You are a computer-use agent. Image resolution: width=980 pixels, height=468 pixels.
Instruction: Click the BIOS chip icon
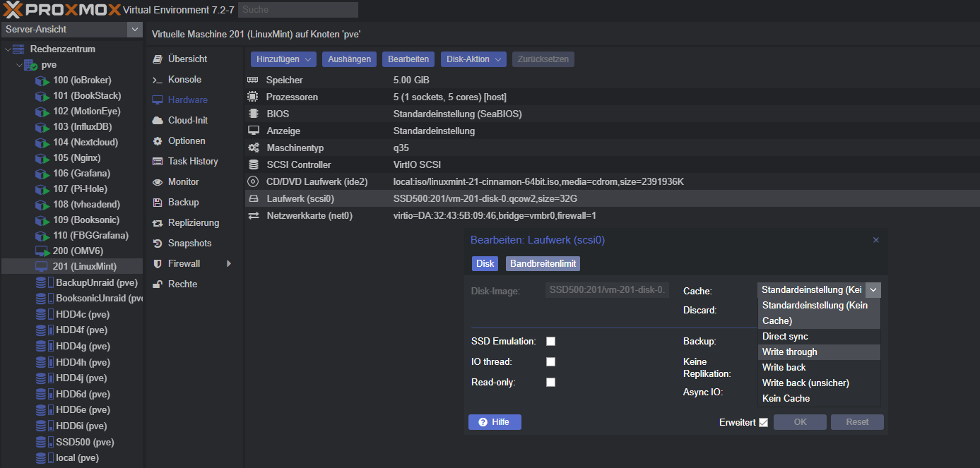(x=253, y=114)
